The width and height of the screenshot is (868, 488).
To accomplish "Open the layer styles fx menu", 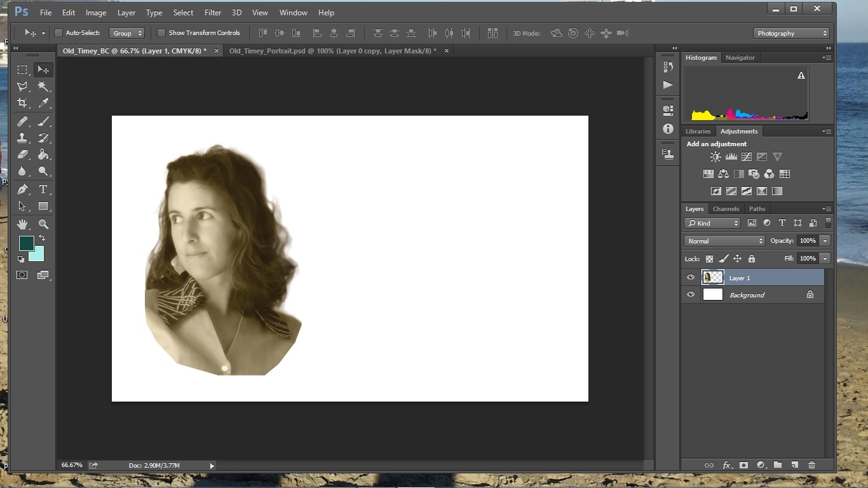I will click(726, 465).
